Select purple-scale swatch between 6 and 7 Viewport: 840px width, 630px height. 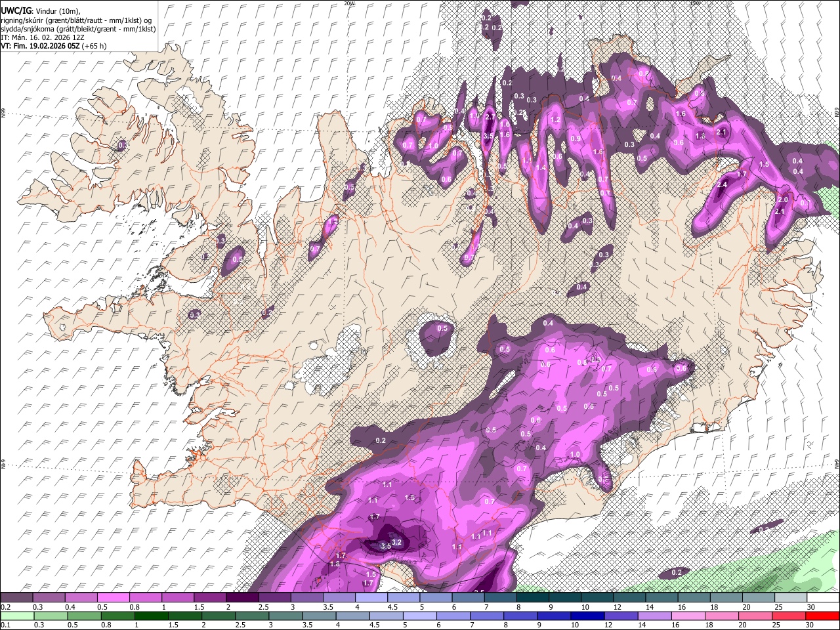(x=468, y=598)
